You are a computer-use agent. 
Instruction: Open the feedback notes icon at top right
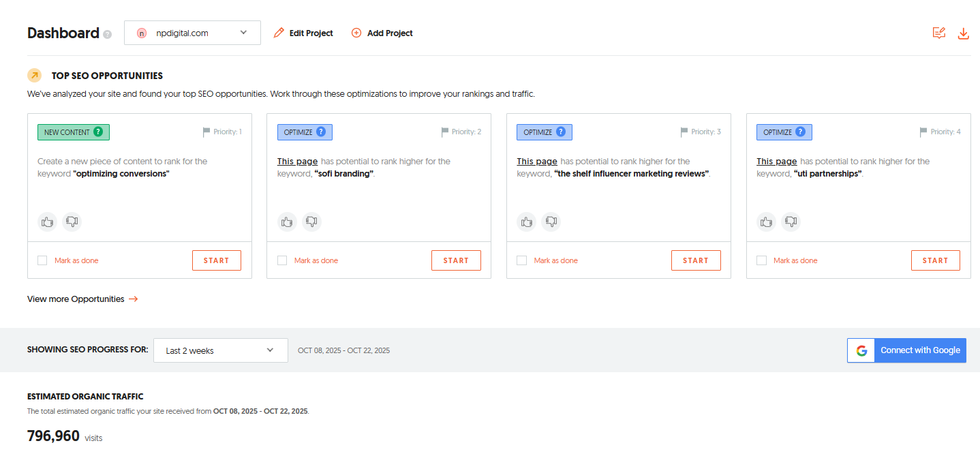939,33
